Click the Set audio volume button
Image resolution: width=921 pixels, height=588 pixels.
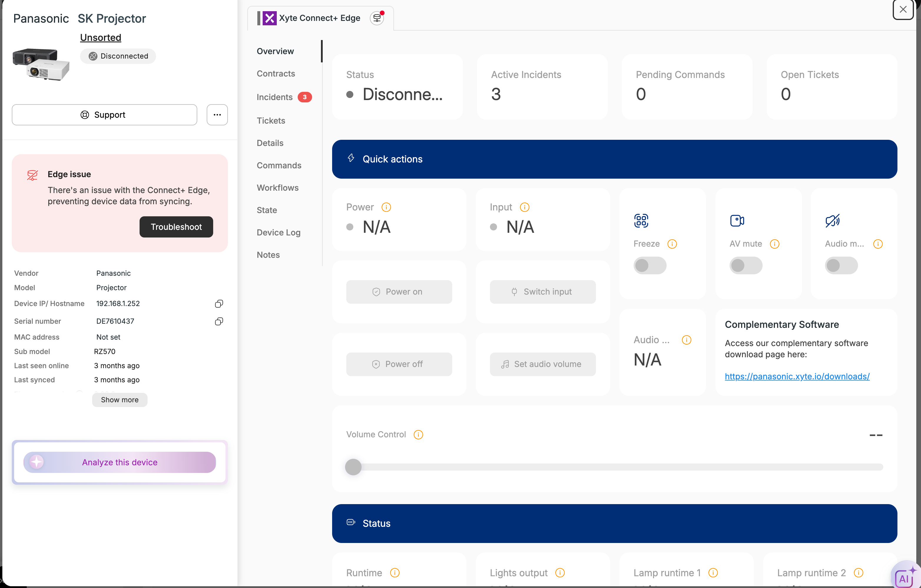tap(543, 364)
